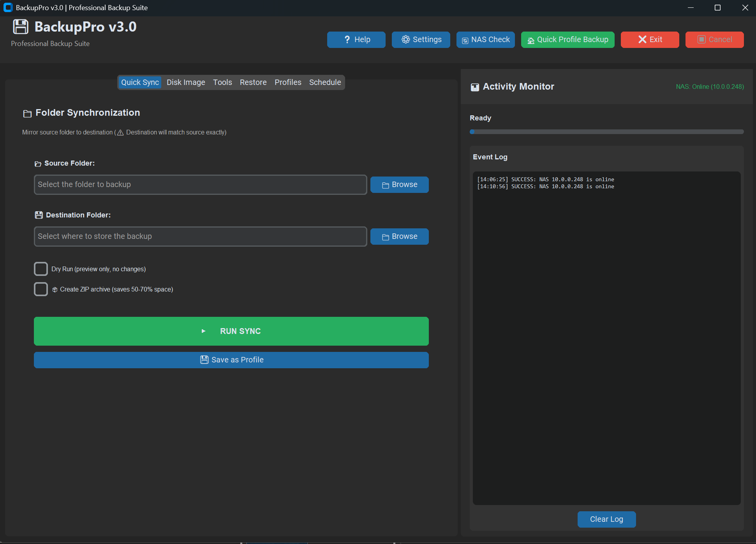
Task: Focus the Source Folder input field
Action: tap(201, 185)
